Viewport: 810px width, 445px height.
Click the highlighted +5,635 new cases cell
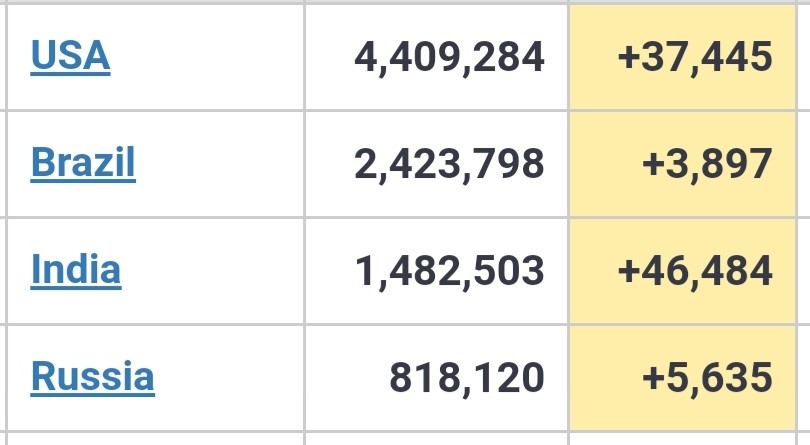(x=682, y=378)
